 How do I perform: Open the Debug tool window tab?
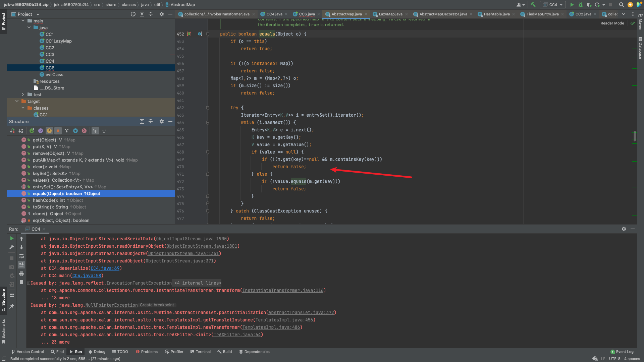97,352
